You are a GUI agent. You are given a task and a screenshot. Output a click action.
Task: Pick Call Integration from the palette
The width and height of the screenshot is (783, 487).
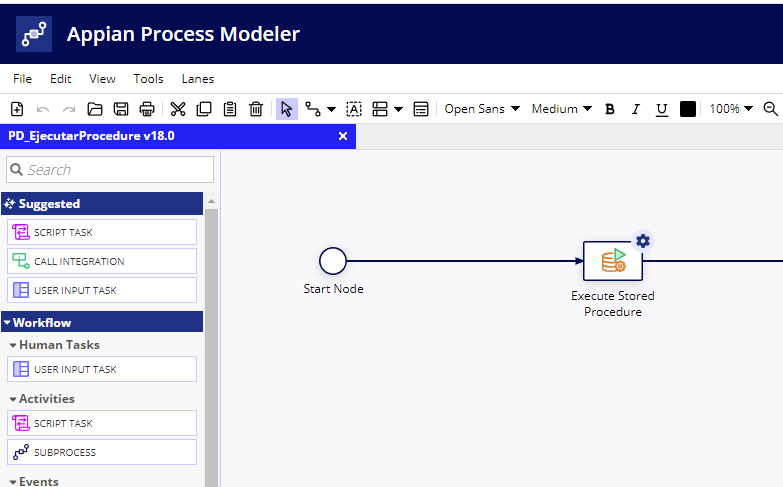102,261
